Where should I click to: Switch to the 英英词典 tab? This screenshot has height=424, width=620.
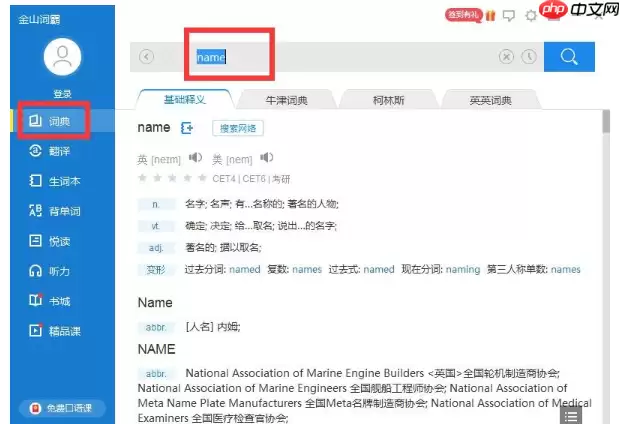click(x=490, y=100)
